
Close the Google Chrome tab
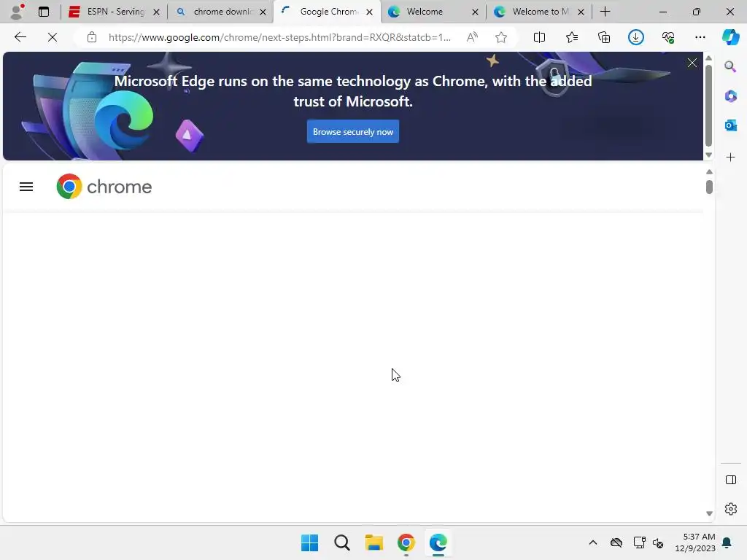pos(369,12)
